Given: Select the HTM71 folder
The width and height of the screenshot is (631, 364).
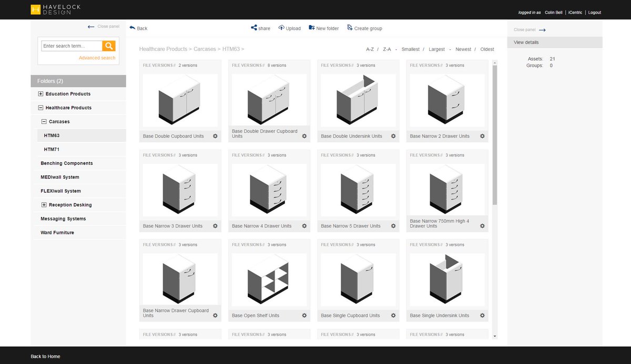Looking at the screenshot, I should (x=52, y=149).
